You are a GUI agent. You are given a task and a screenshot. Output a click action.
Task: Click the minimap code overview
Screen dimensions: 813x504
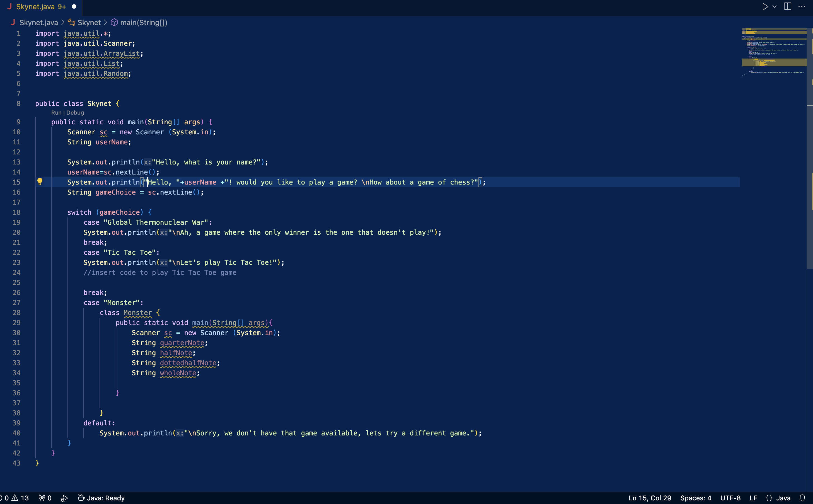[774, 52]
